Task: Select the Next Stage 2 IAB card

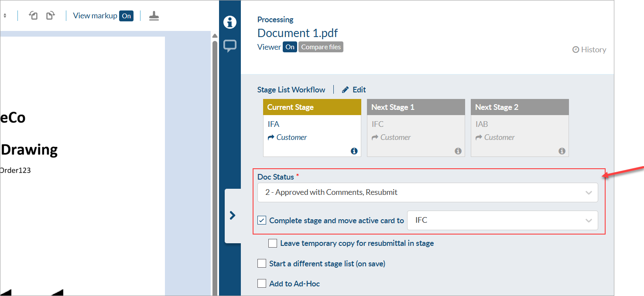Action: [x=520, y=128]
